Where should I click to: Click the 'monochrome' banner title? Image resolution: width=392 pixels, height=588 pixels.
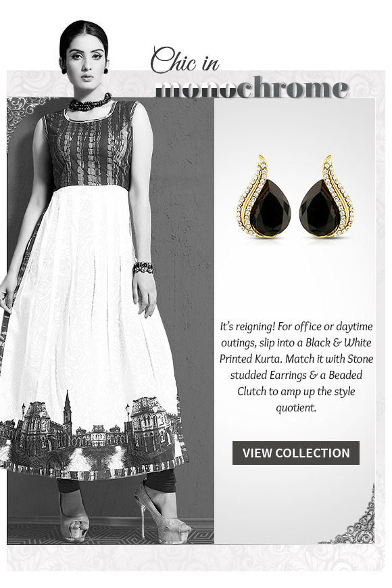coord(252,87)
